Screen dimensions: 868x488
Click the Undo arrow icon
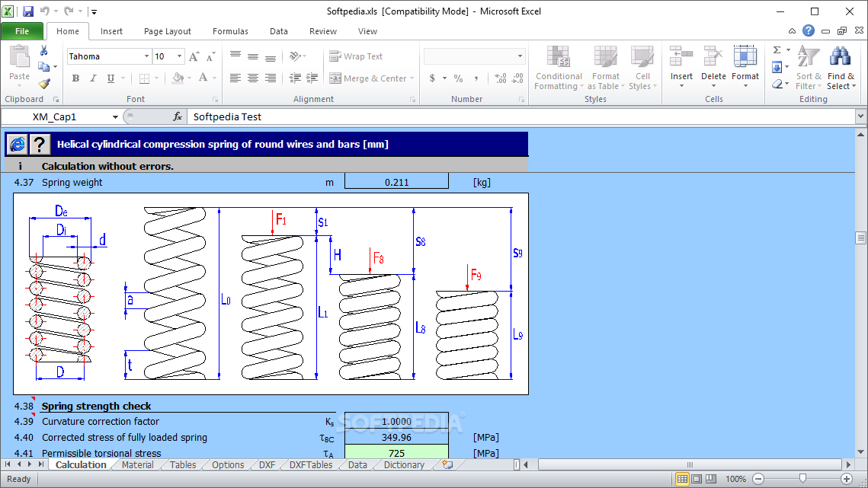click(44, 11)
